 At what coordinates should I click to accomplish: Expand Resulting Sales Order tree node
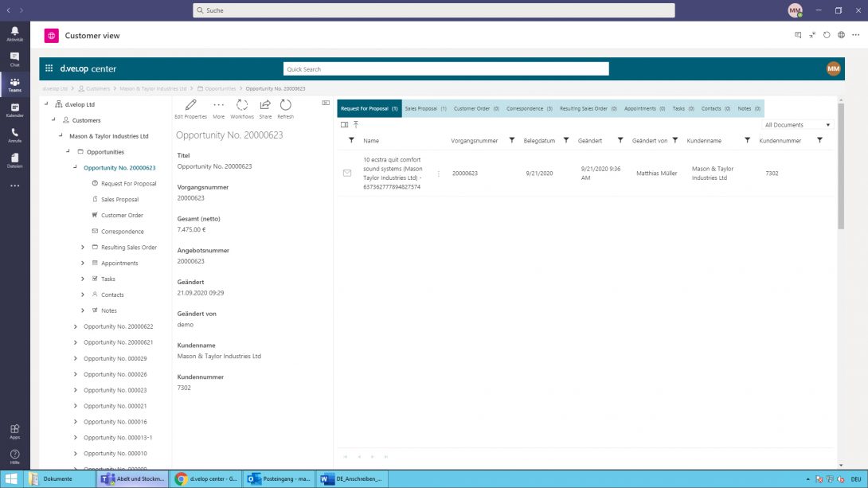pyautogui.click(x=83, y=248)
